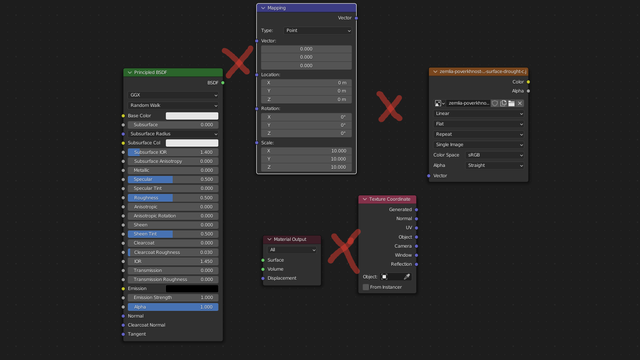Open the All target dropdown in Material Output
Viewport: 640px width, 360px height.
(292, 250)
